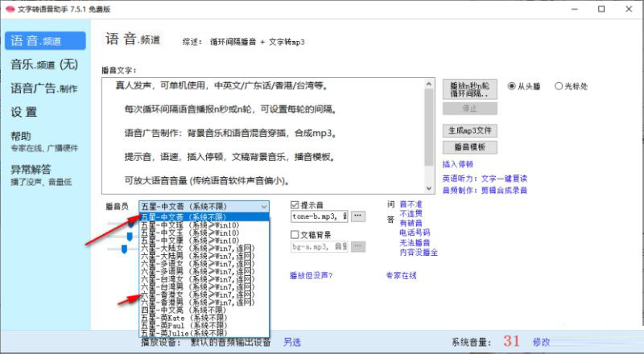
Task: Click the 音不准 FAQ link
Action: tap(411, 204)
